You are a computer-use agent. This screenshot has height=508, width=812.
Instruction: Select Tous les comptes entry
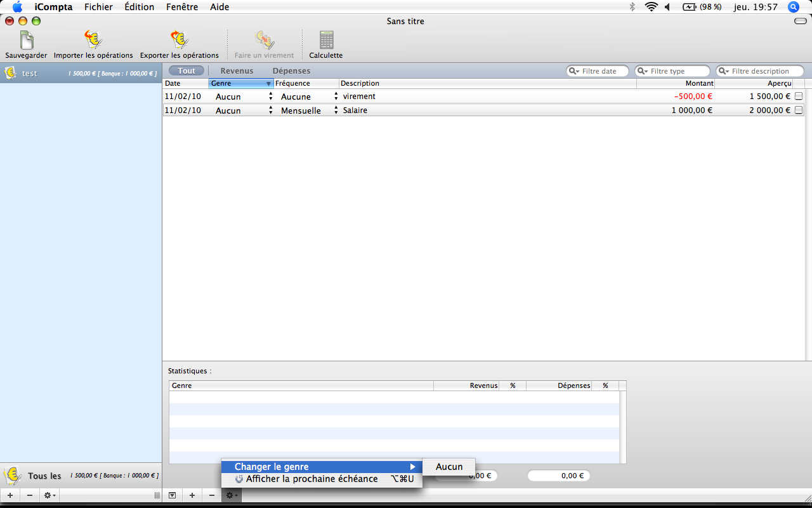click(81, 476)
